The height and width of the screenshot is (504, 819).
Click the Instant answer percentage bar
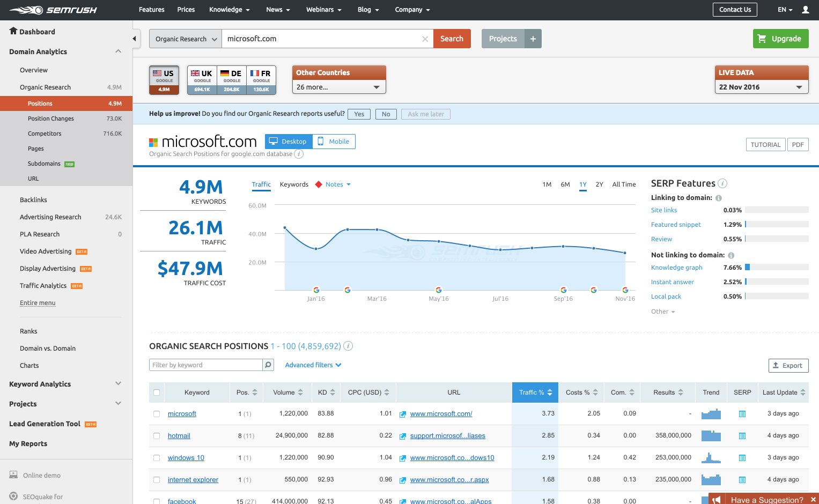[x=777, y=282]
